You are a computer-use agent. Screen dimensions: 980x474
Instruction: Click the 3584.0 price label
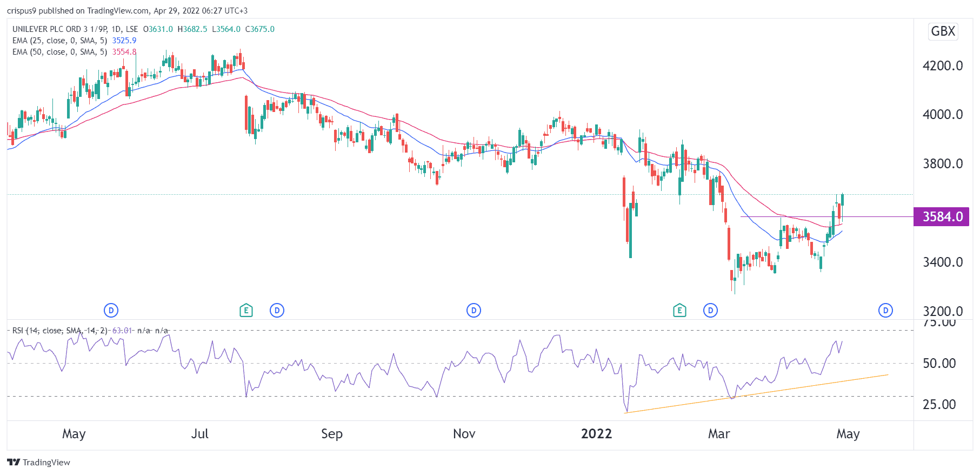943,217
